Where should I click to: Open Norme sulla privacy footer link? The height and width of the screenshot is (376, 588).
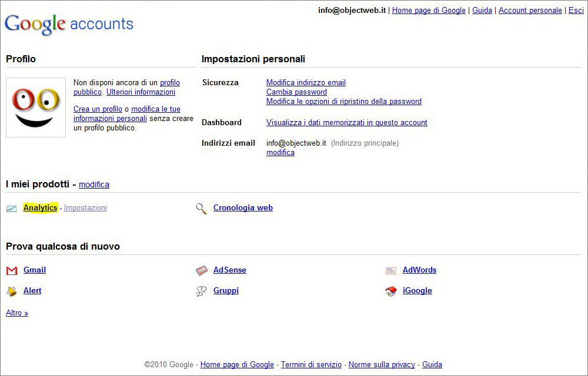[x=382, y=365]
